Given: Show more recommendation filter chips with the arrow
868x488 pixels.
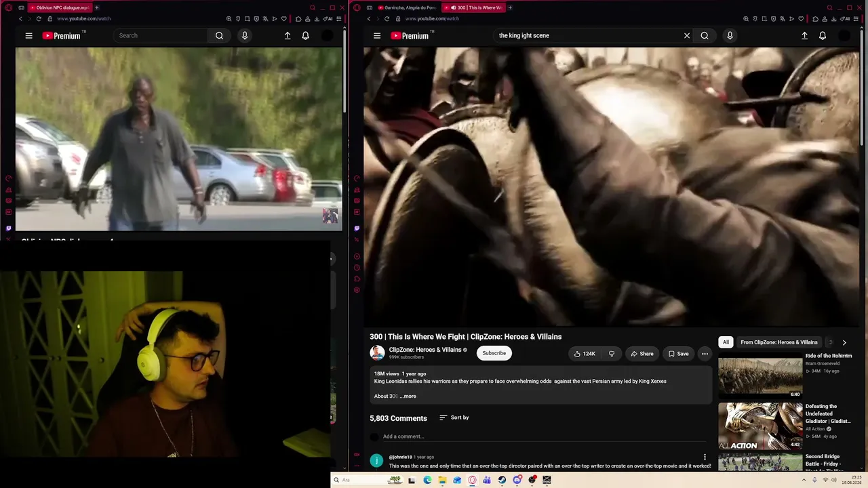Looking at the screenshot, I should 844,343.
